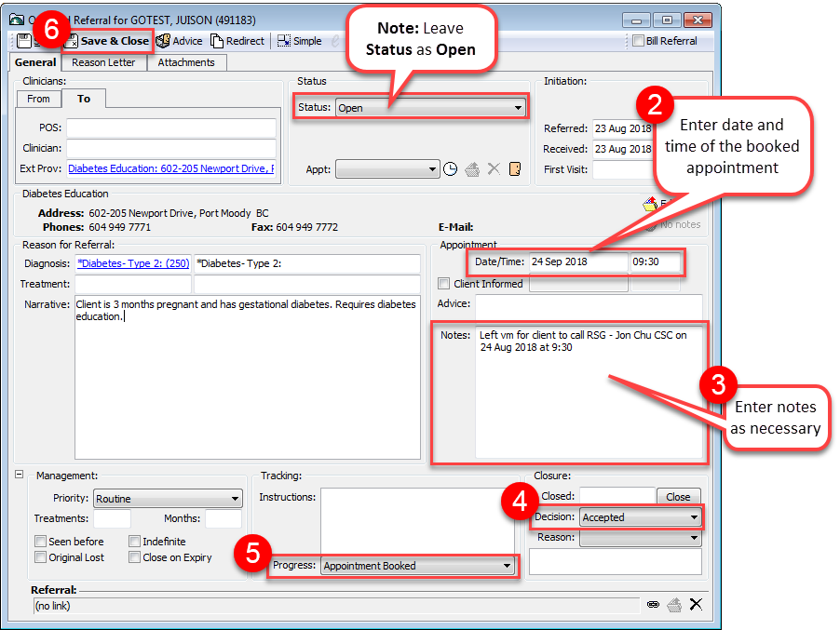840x630 pixels.
Task: Click the Simple view toolbar icon
Action: [299, 41]
